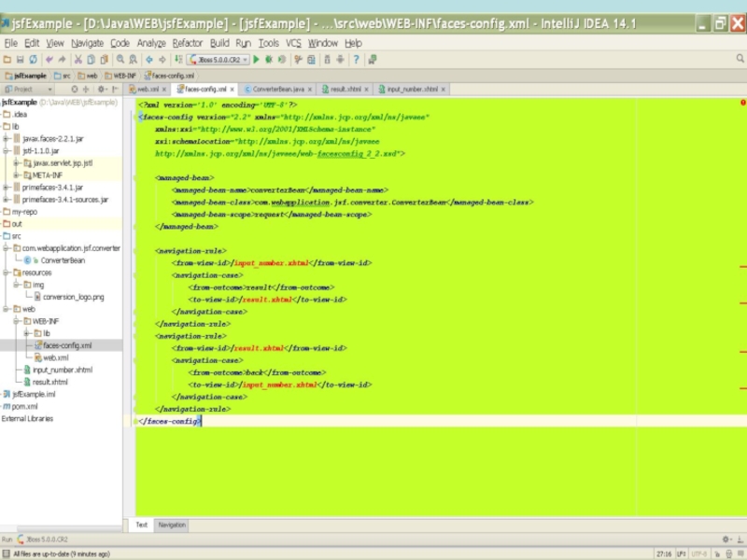
Task: Switch to ConverterBean.java editor tab
Action: click(277, 90)
